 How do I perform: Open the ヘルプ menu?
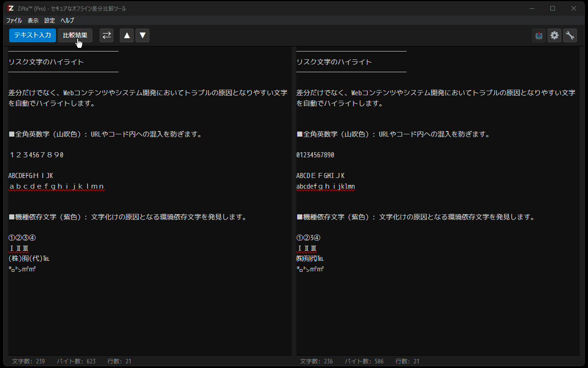coord(67,20)
